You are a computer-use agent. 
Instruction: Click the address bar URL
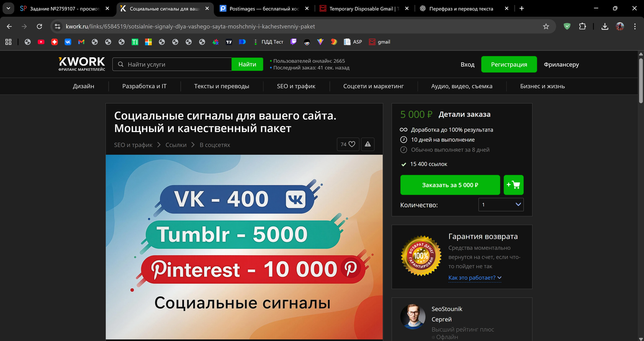pos(190,27)
